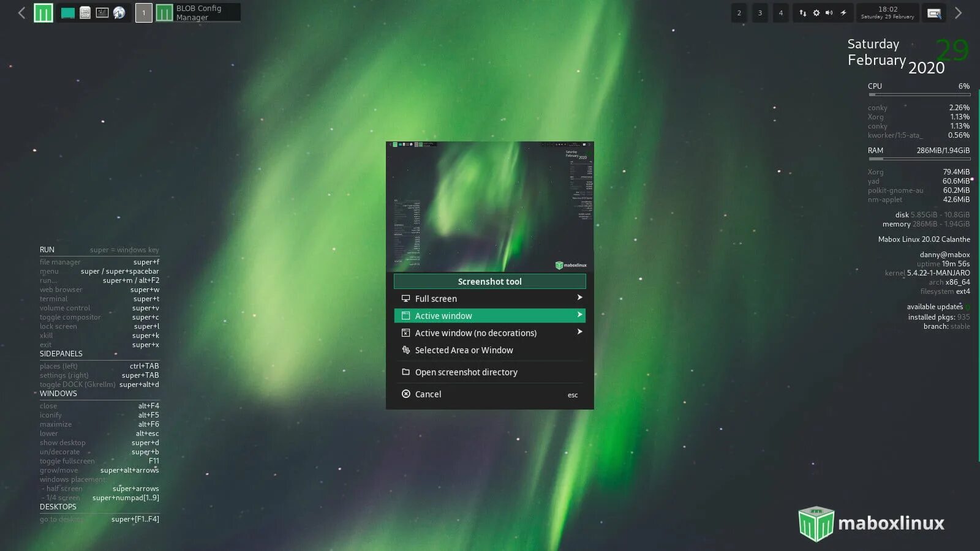Switch to desktop 4
980x551 pixels.
781,13
